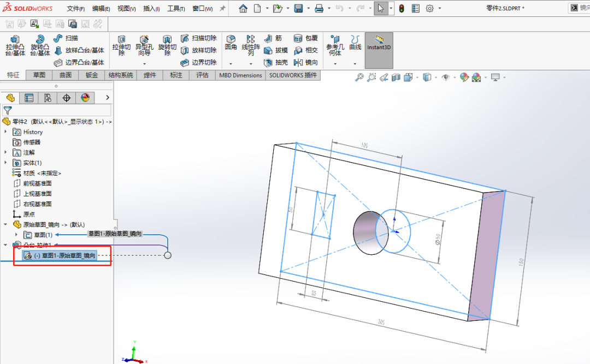Switch to the 评估 ribbon tab
This screenshot has width=590, height=364.
[203, 75]
